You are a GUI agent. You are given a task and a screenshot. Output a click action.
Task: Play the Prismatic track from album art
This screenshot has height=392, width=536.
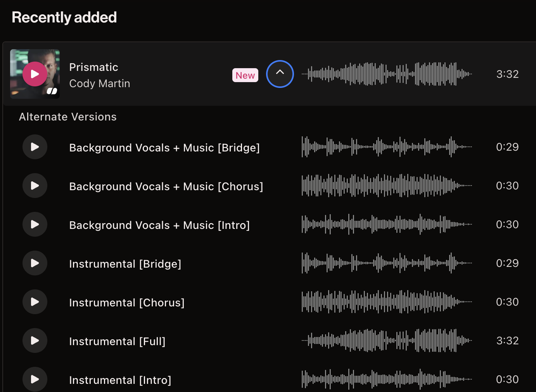click(x=35, y=74)
